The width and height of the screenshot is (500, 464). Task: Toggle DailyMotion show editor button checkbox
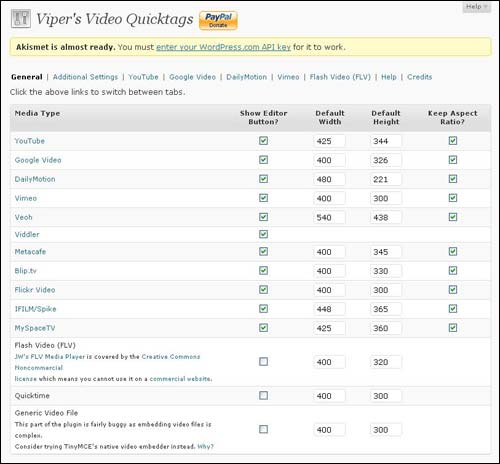click(263, 179)
